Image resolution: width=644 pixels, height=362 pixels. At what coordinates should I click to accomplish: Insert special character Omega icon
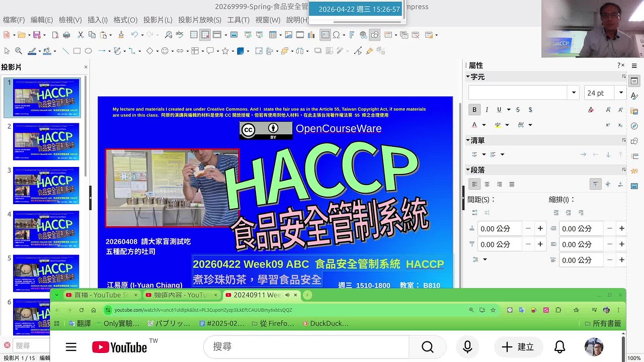coord(336,35)
